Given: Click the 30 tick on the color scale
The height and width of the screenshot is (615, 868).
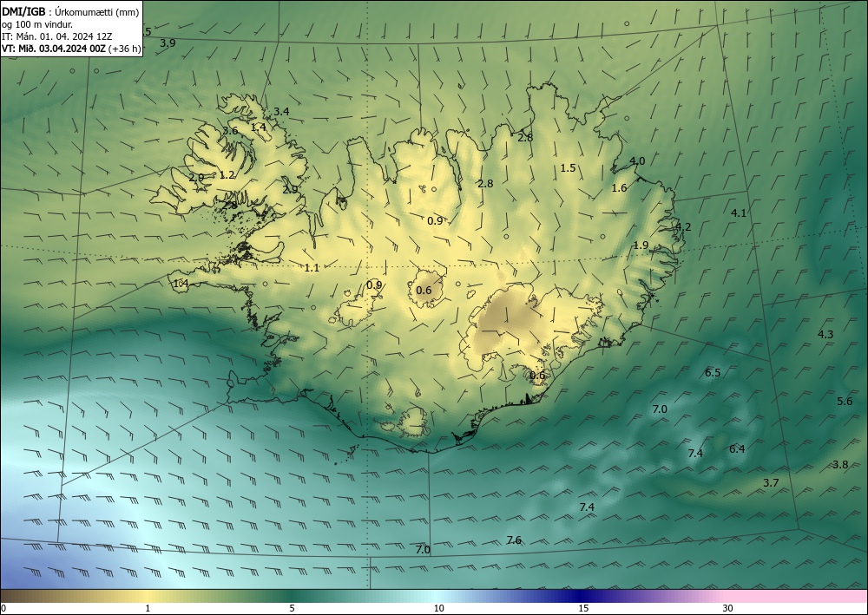Looking at the screenshot, I should pyautogui.click(x=728, y=608).
